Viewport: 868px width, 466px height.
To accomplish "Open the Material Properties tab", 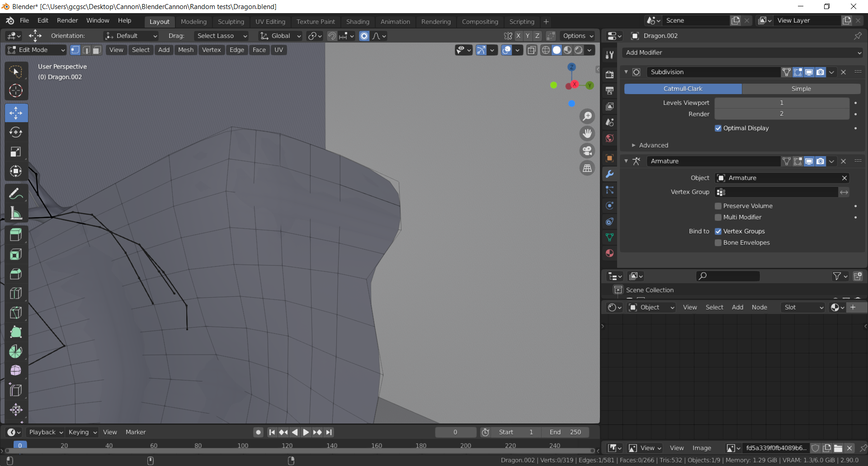I will pyautogui.click(x=609, y=253).
